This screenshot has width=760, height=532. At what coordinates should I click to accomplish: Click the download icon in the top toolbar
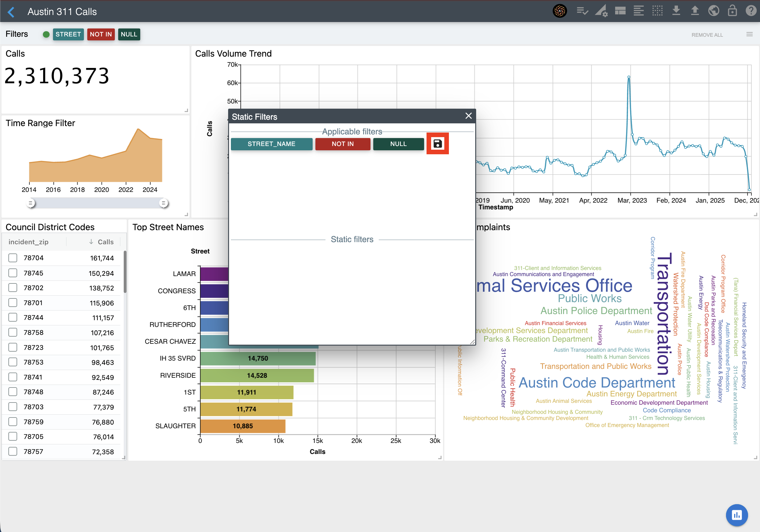click(x=676, y=11)
